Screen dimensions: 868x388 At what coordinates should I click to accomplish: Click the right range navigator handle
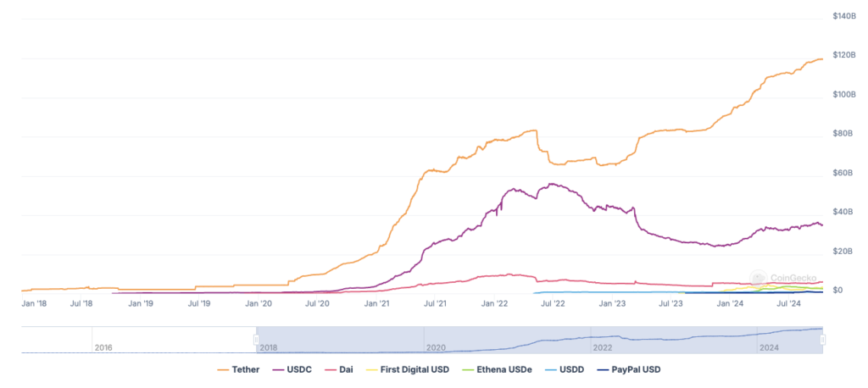click(822, 339)
